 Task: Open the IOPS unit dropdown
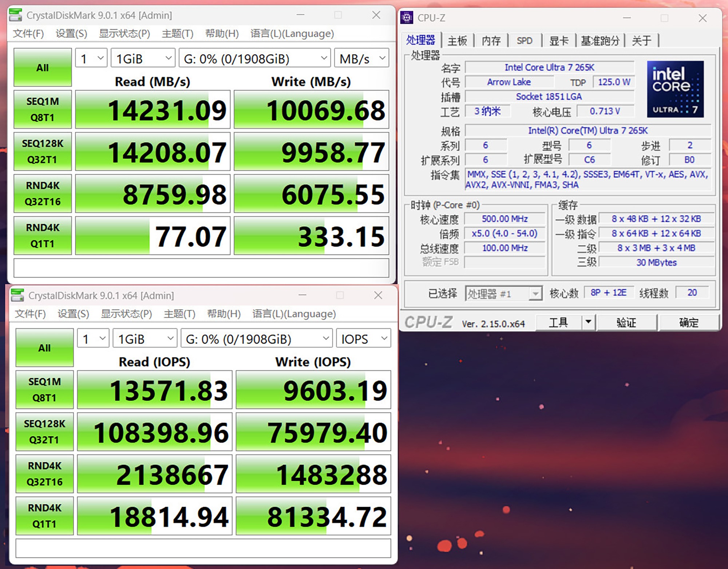pyautogui.click(x=363, y=339)
